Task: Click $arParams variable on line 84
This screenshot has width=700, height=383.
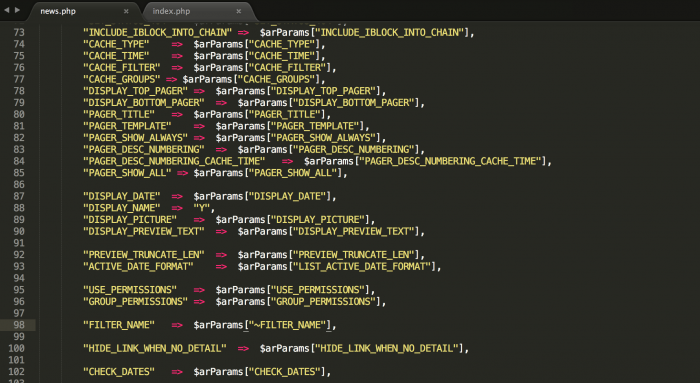Action: [x=329, y=161]
